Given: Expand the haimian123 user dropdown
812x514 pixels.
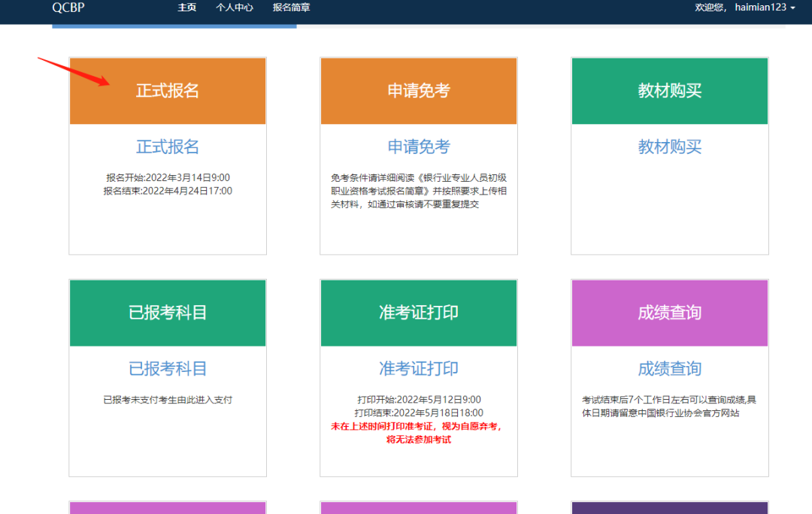Looking at the screenshot, I should 762,7.
